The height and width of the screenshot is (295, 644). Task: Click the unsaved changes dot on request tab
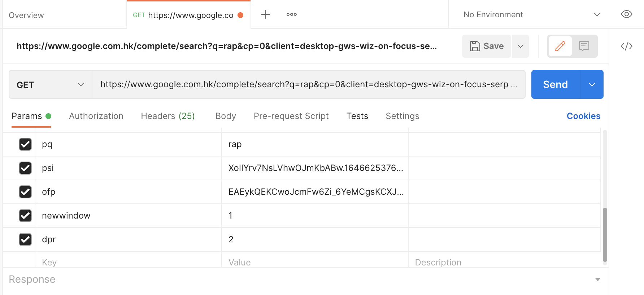coord(240,15)
